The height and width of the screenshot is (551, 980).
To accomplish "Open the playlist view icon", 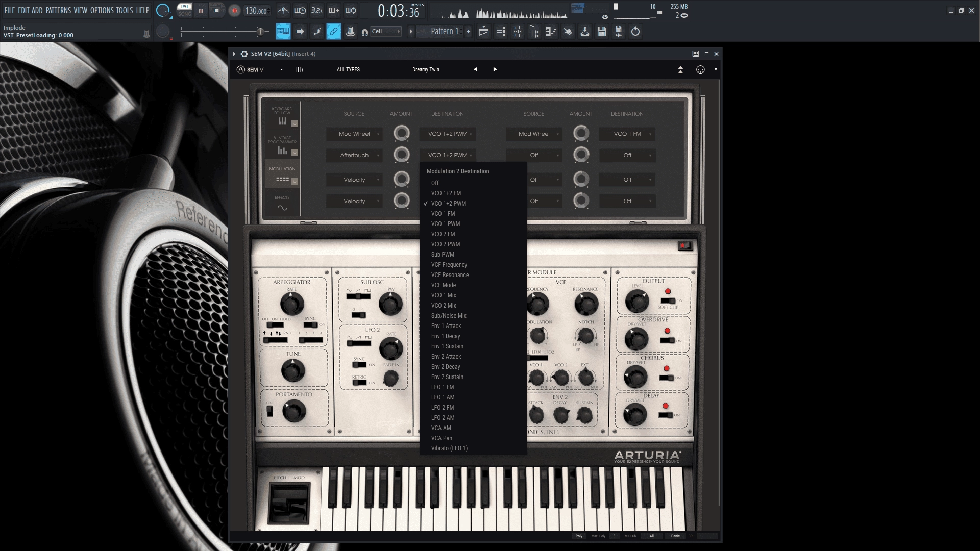I will pyautogui.click(x=483, y=32).
